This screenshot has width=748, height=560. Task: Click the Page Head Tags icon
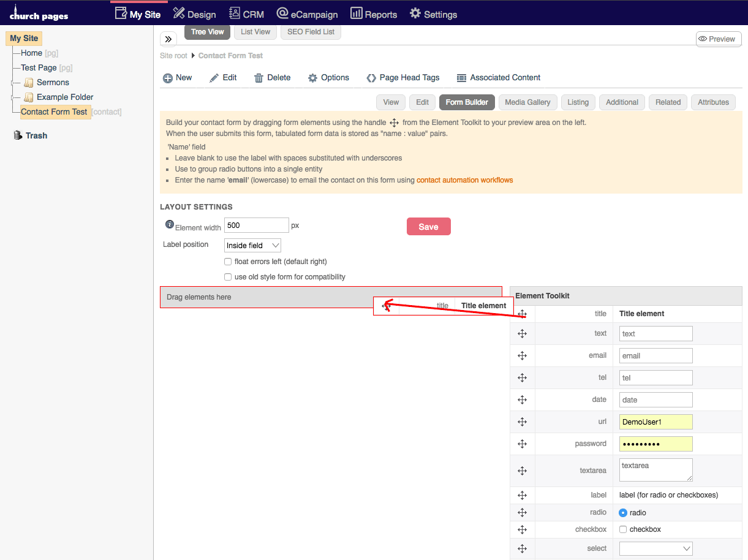[x=371, y=78]
